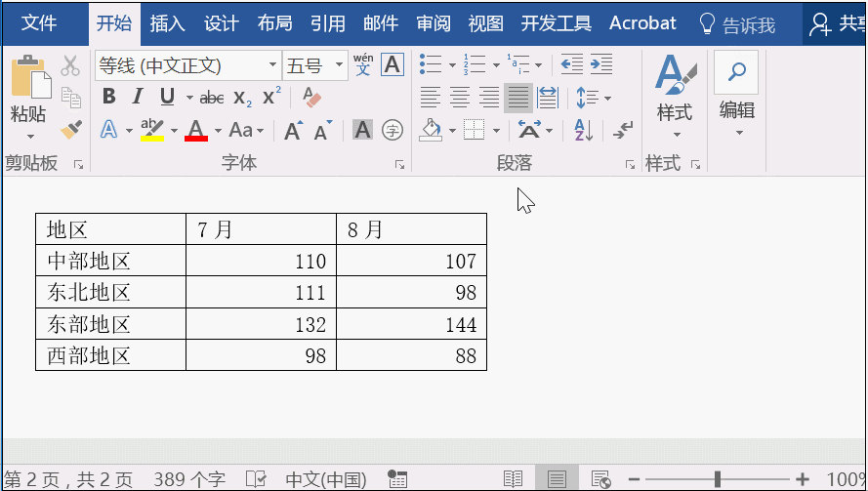Click the enclosed character 字 icon
Screen dimensions: 868x491
coord(393,131)
